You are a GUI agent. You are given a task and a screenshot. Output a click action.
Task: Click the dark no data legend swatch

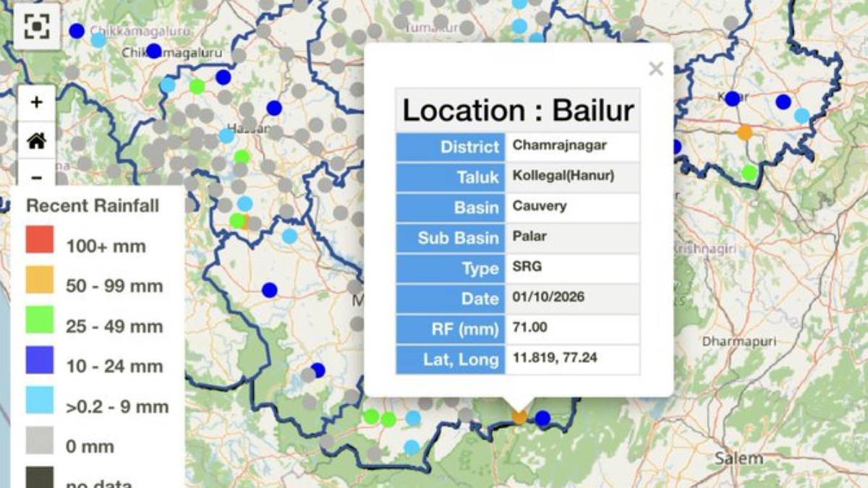pos(40,477)
